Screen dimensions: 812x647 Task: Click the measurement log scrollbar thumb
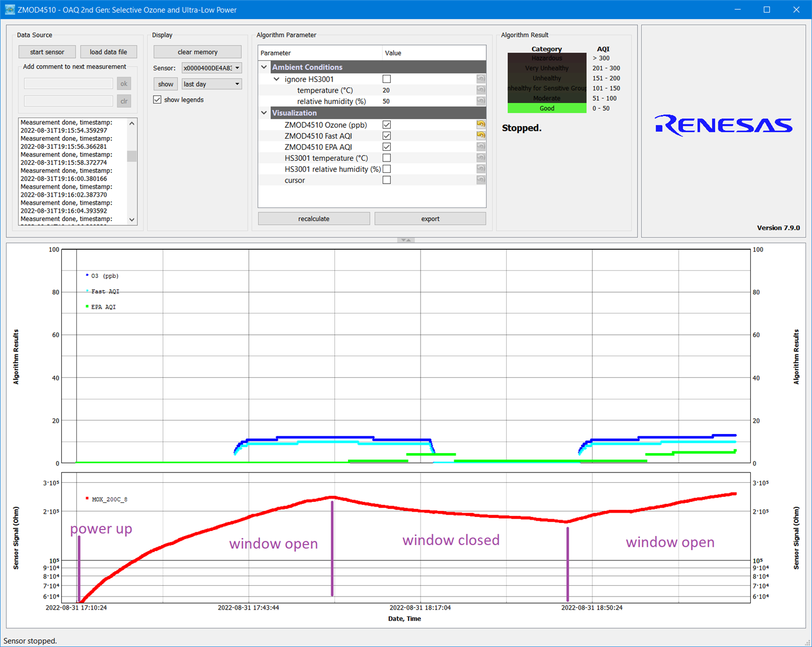(132, 156)
